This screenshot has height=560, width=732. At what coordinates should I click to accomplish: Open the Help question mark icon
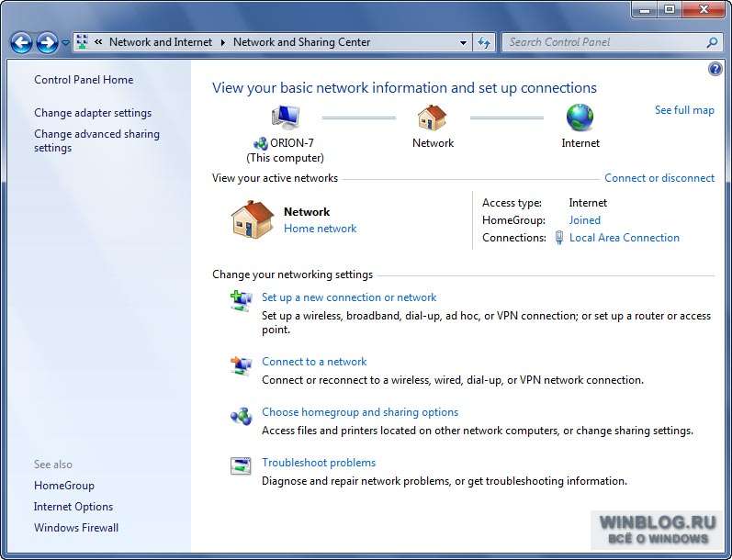tap(715, 69)
